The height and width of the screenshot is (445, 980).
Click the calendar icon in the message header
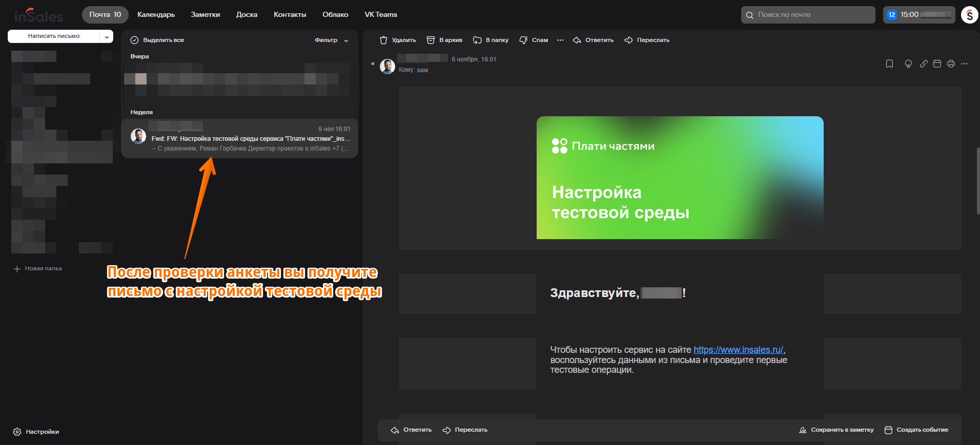click(937, 64)
